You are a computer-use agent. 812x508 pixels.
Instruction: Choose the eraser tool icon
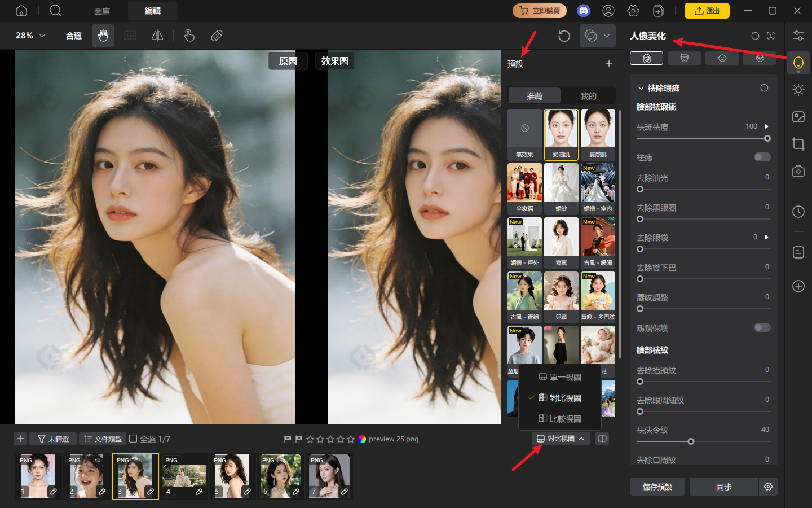coord(217,36)
